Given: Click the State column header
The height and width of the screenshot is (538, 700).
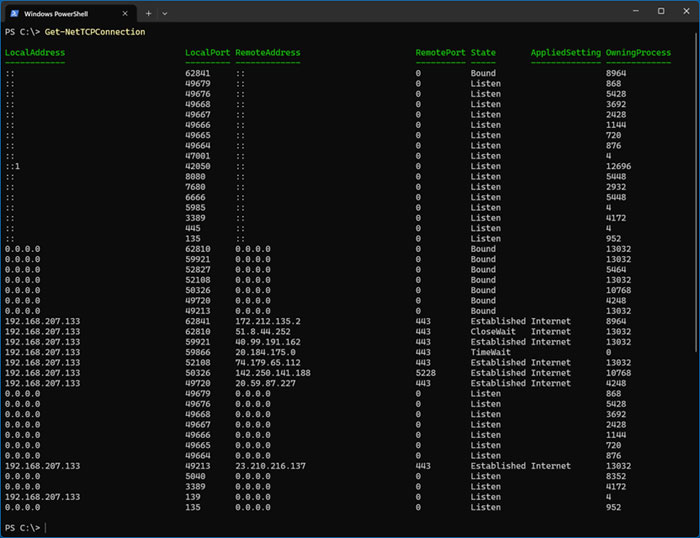Looking at the screenshot, I should pos(483,52).
